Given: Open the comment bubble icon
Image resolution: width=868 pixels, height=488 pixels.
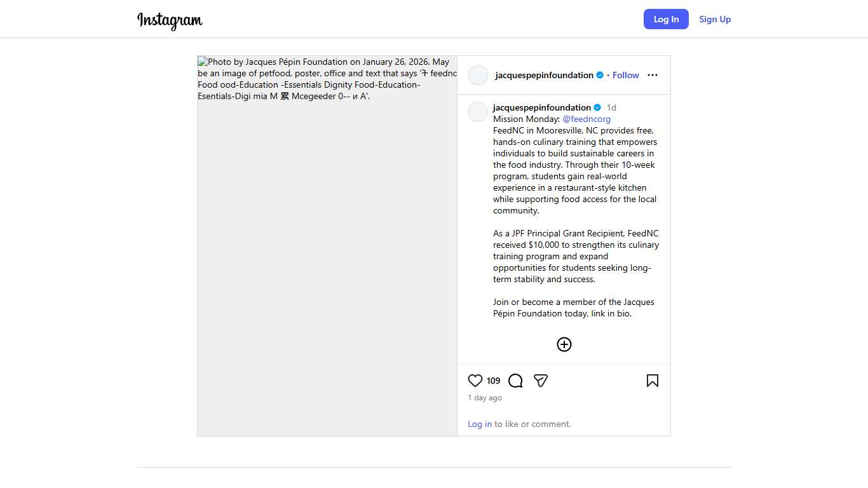Looking at the screenshot, I should [515, 381].
